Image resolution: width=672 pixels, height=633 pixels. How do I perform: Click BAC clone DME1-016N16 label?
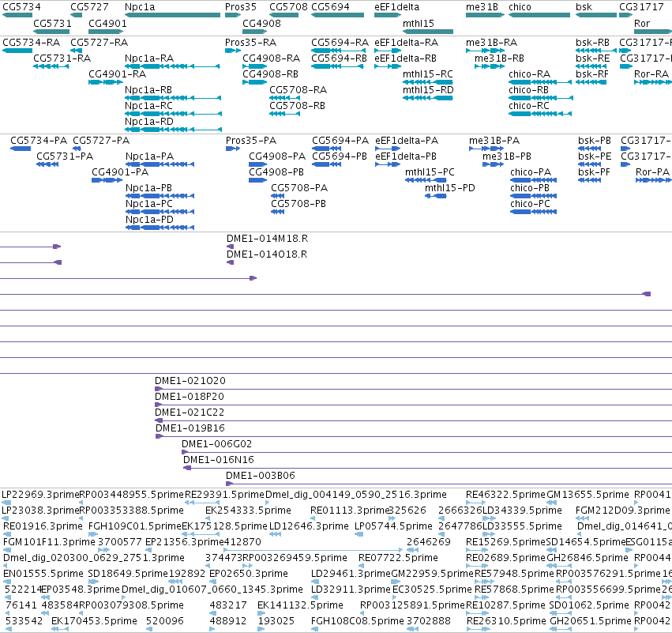click(x=219, y=460)
